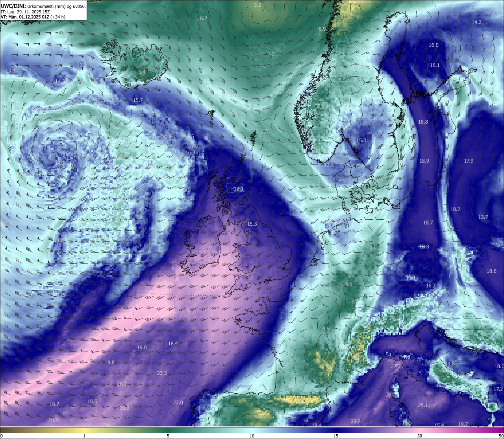Click the 26.2 value in lower left
Viewport: 504px width, 439px height.
pyautogui.click(x=124, y=408)
